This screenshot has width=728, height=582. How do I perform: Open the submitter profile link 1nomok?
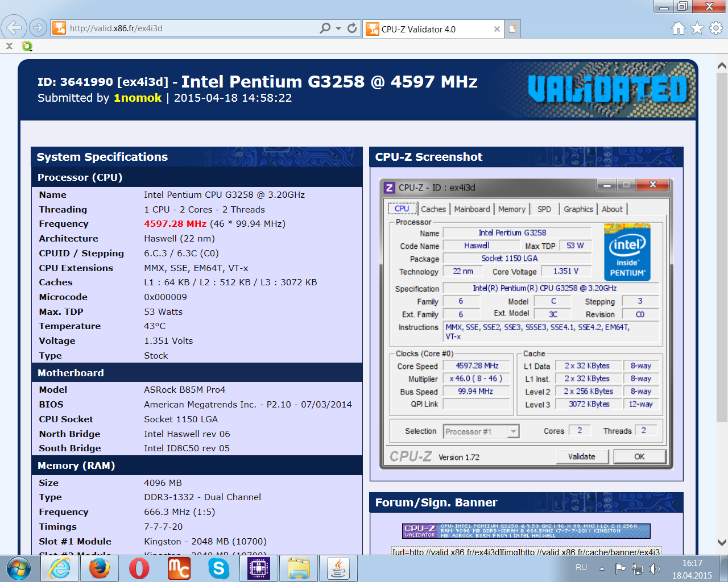[138, 98]
